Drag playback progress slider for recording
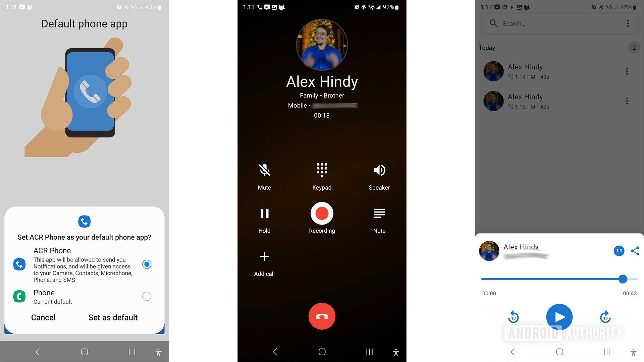 [623, 279]
